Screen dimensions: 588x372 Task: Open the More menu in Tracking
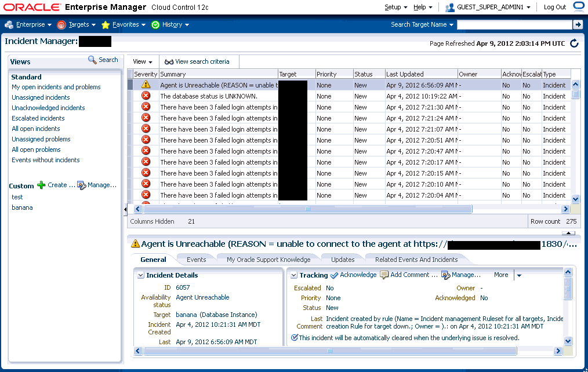501,275
